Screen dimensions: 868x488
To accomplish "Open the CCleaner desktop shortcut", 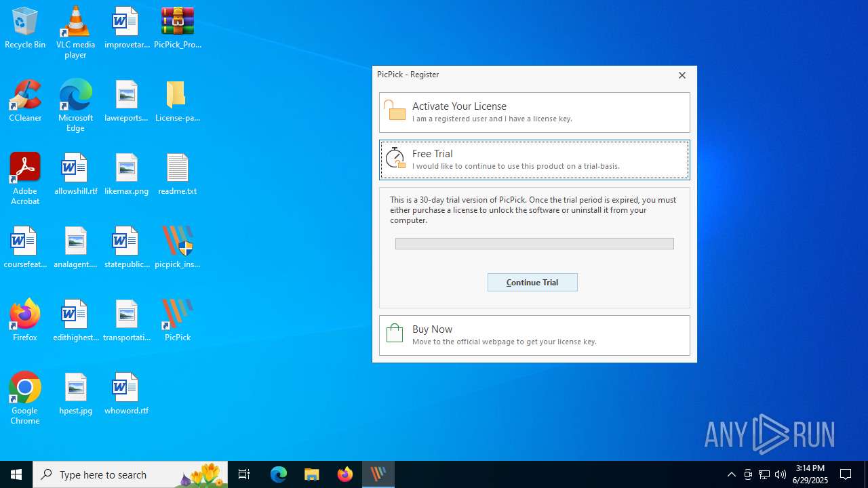I will point(25,102).
